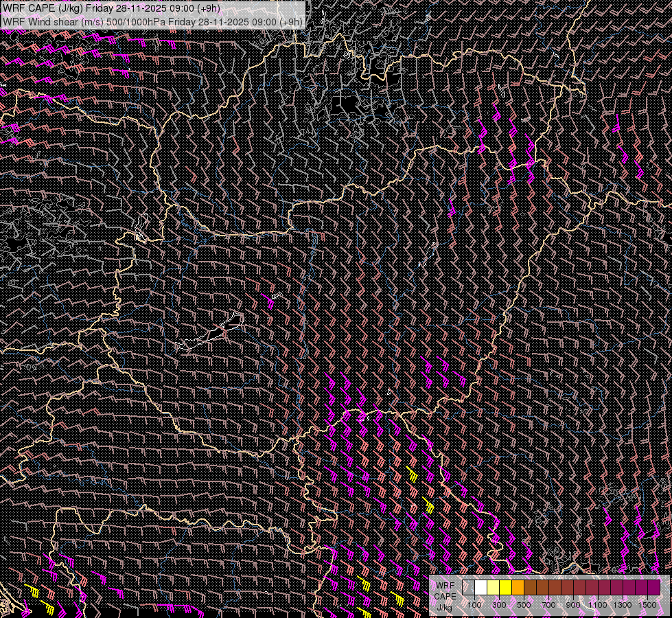The height and width of the screenshot is (618, 672).
Task: Click the 500 legend tick label
Action: (524, 605)
